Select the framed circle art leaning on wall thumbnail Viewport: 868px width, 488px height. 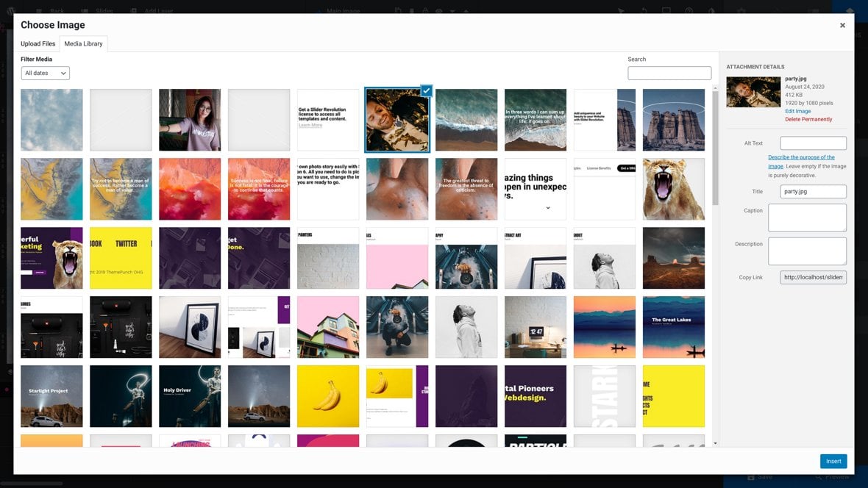(x=190, y=327)
